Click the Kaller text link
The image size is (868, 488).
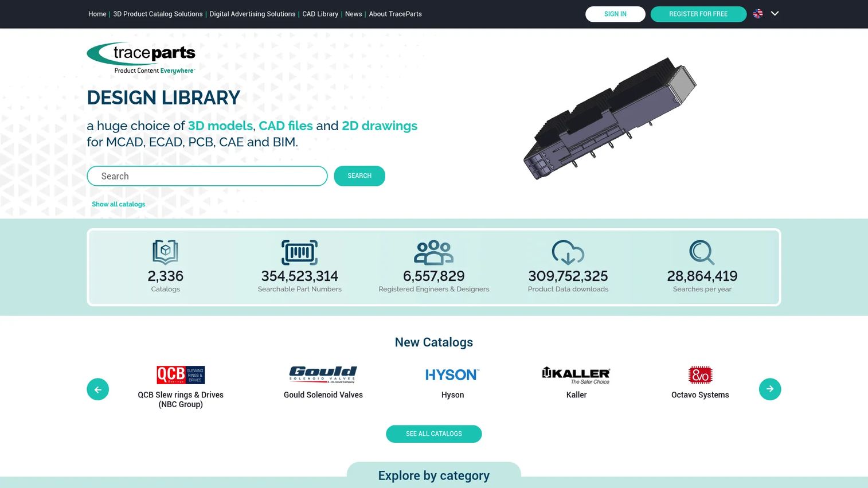click(x=576, y=395)
